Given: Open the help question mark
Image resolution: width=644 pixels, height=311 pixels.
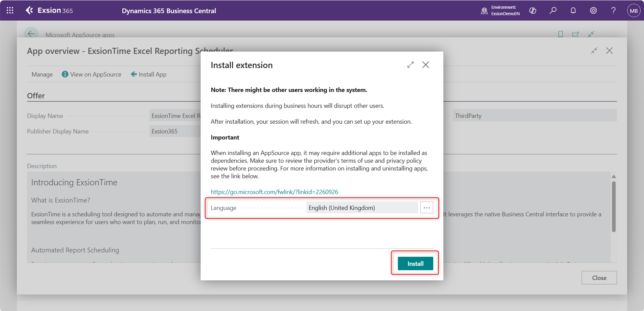Looking at the screenshot, I should coord(614,10).
